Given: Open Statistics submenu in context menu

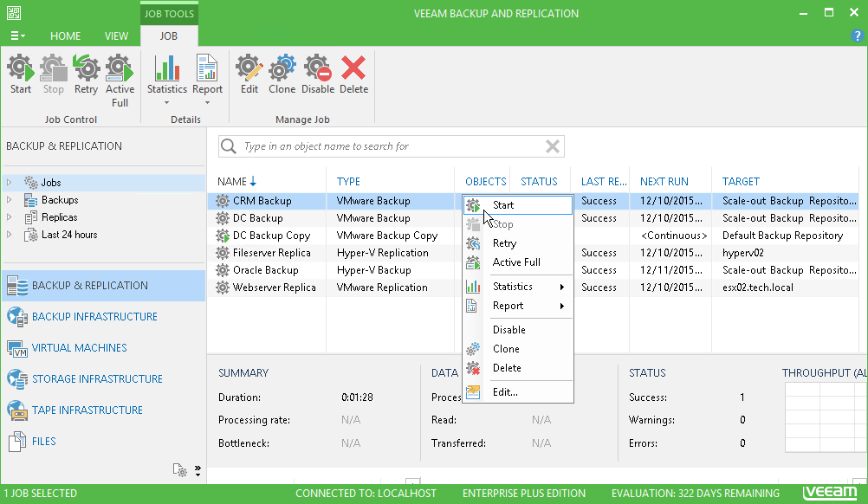Looking at the screenshot, I should point(513,287).
